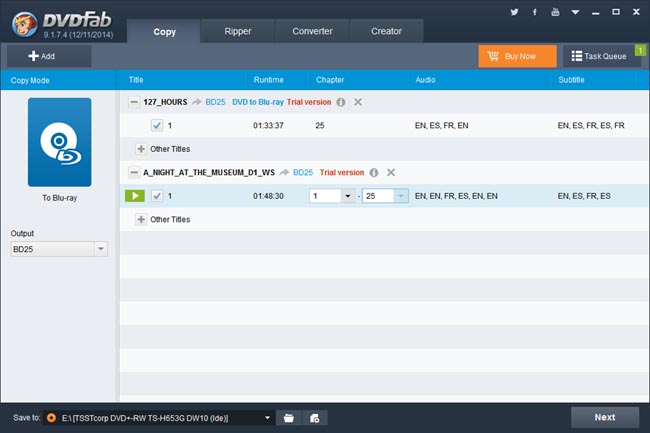Select audio EN, ES, FR, EN cell
650x433 pixels.
441,125
